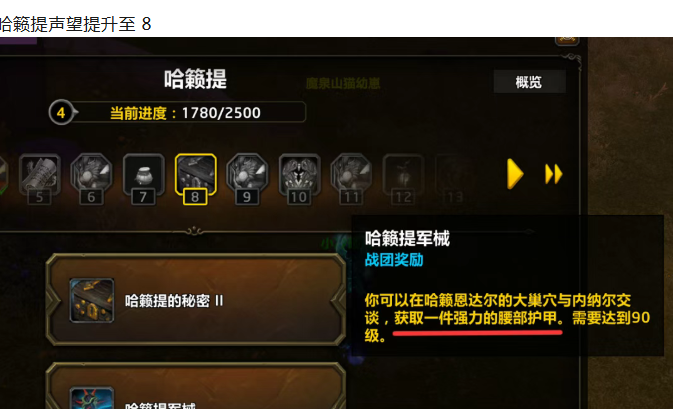Click the 当前进度 1780/2500 progress bar

[187, 113]
